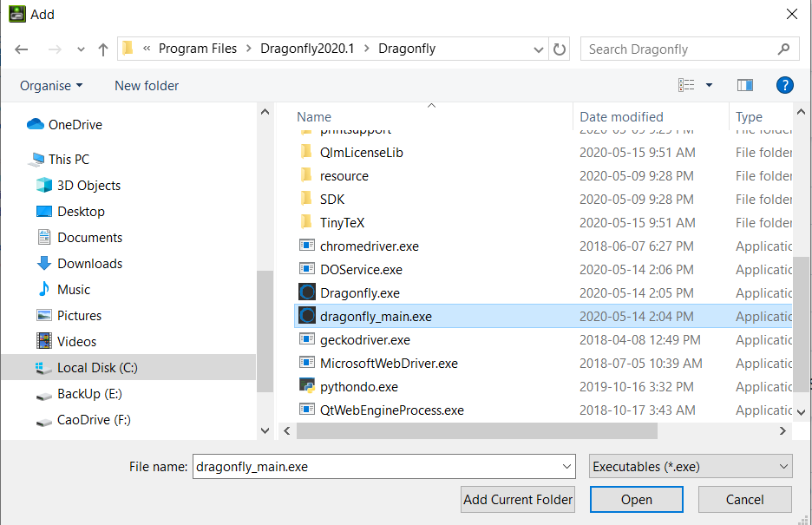
Task: Open Downloads in the sidebar
Action: tap(80, 264)
